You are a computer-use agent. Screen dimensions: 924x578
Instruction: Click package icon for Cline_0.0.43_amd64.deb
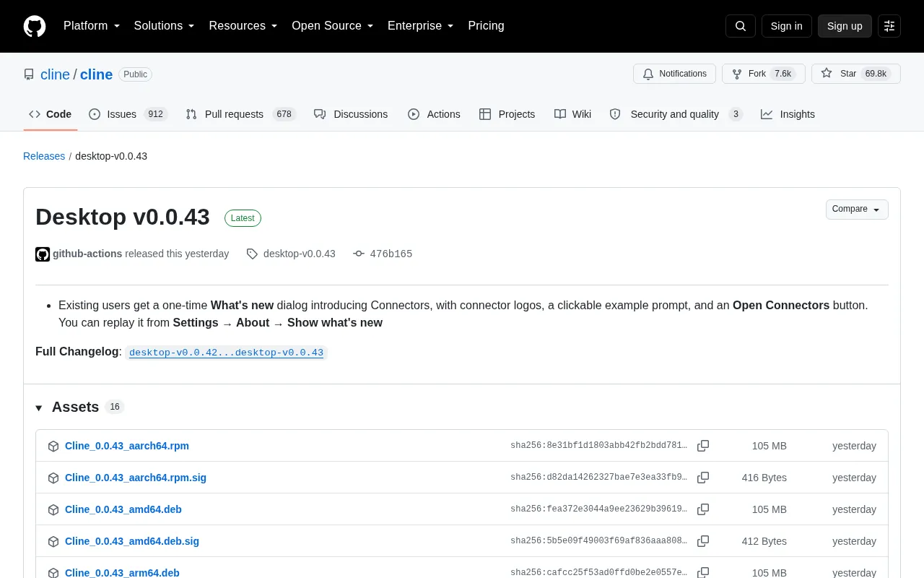click(x=53, y=510)
